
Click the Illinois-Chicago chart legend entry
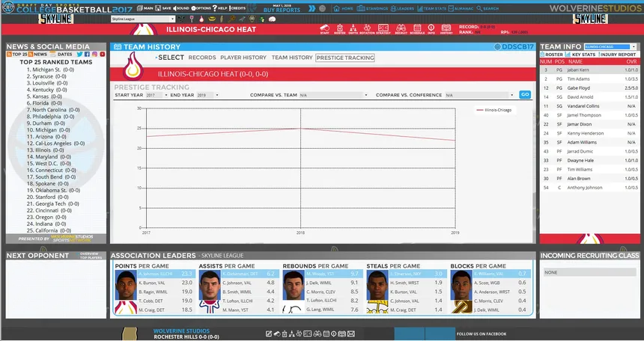494,110
